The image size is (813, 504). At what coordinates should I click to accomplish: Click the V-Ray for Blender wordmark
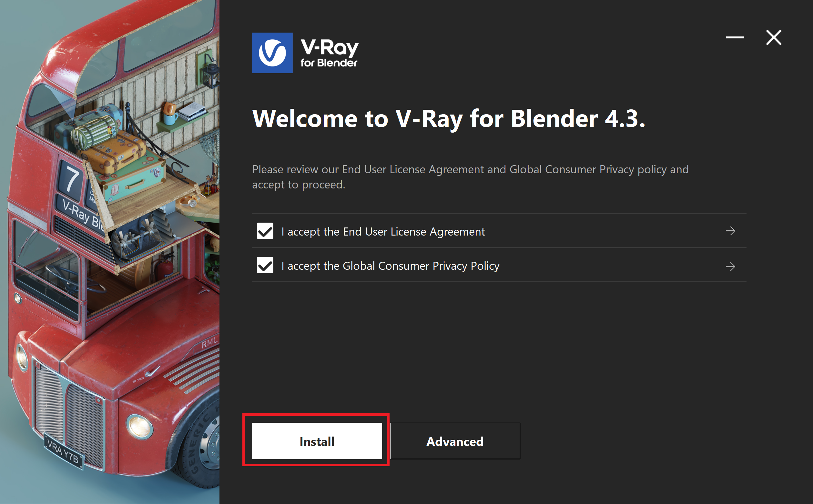pyautogui.click(x=329, y=53)
